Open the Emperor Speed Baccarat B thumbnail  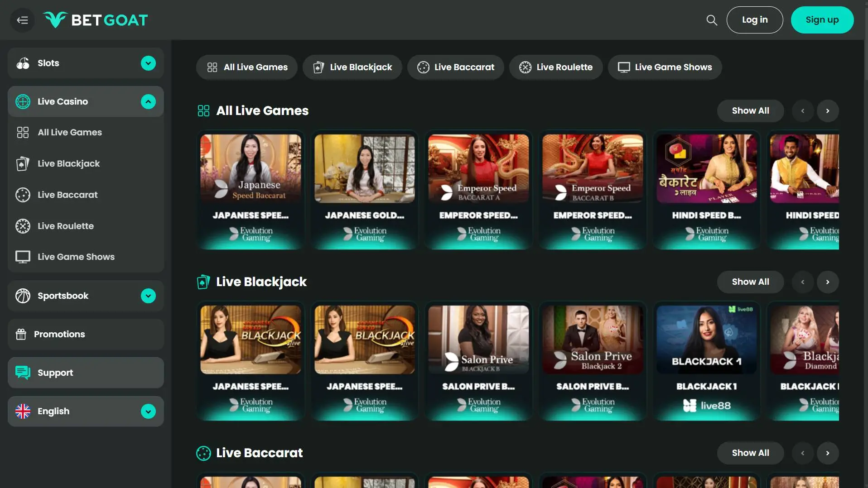593,168
